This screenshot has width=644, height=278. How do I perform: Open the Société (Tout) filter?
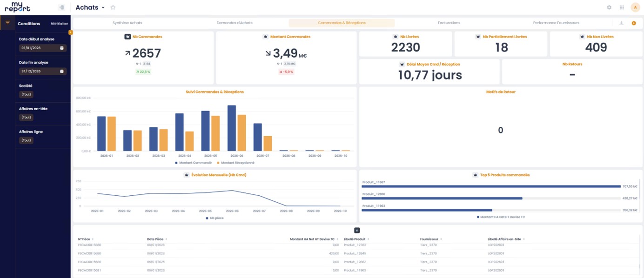click(26, 94)
